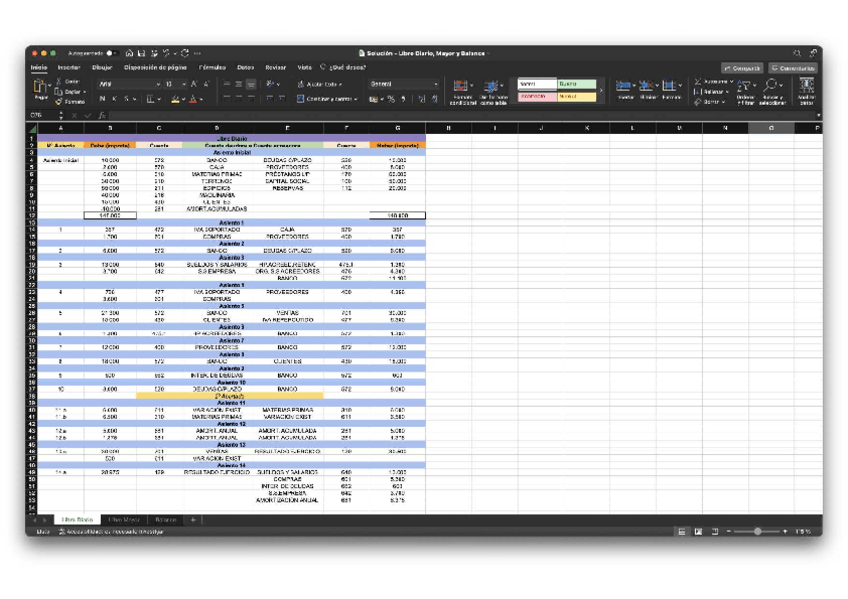The width and height of the screenshot is (848, 599).
Task: Open the Fórmulas ribbon tab
Action: pyautogui.click(x=212, y=67)
